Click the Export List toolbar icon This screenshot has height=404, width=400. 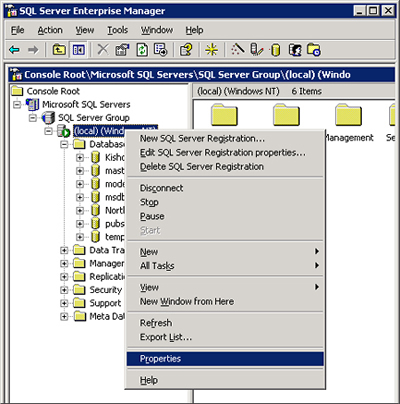[x=161, y=50]
